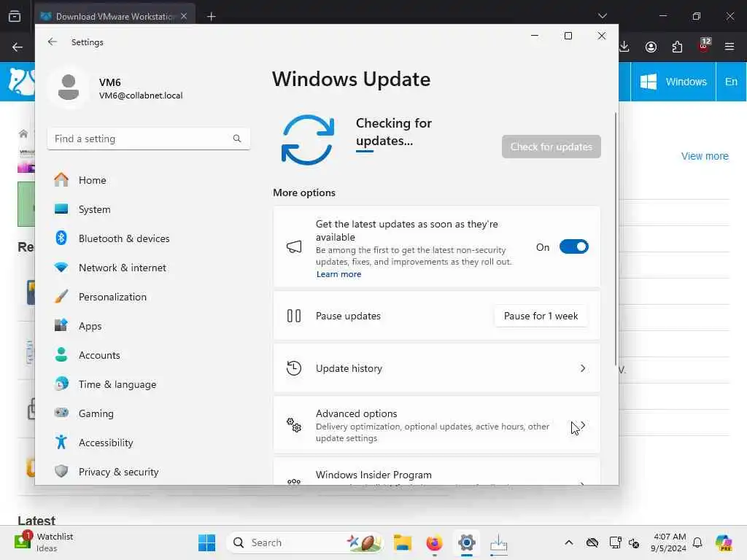Open Personalization settings

tap(149, 297)
